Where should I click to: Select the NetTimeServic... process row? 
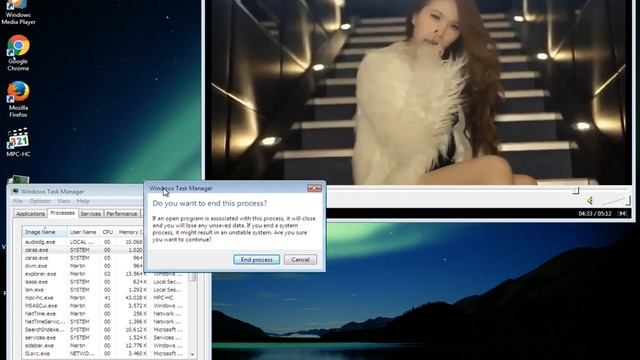(x=106, y=322)
